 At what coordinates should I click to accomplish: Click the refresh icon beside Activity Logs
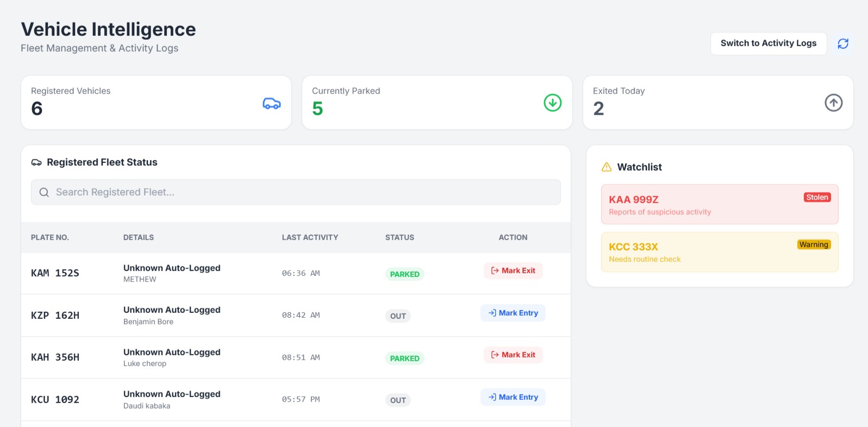[x=842, y=43]
